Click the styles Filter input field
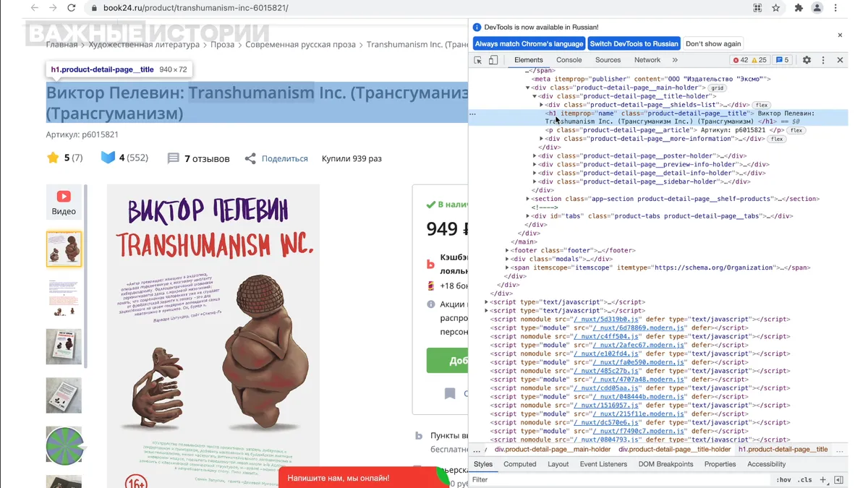Image resolution: width=868 pixels, height=488 pixels. [621, 480]
